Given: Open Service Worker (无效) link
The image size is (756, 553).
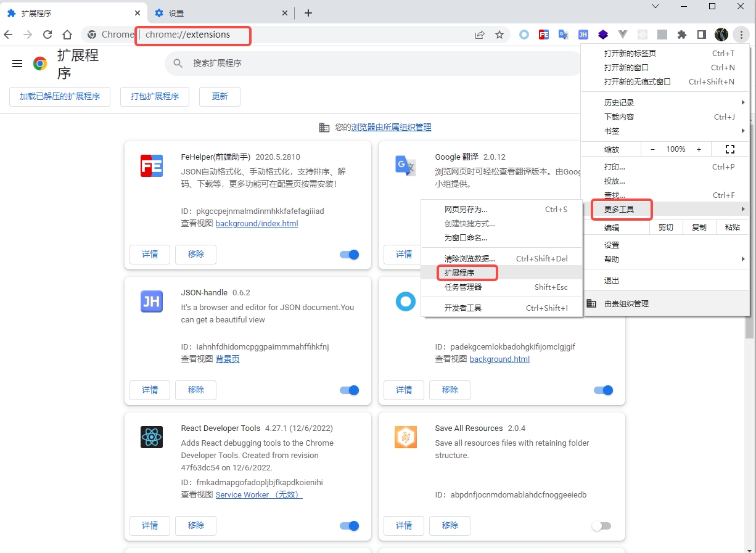Looking at the screenshot, I should click(x=259, y=495).
